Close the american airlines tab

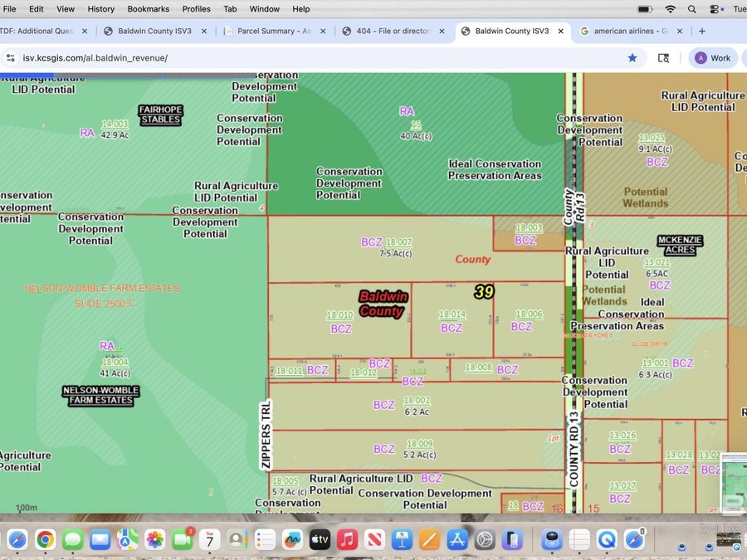pyautogui.click(x=679, y=32)
